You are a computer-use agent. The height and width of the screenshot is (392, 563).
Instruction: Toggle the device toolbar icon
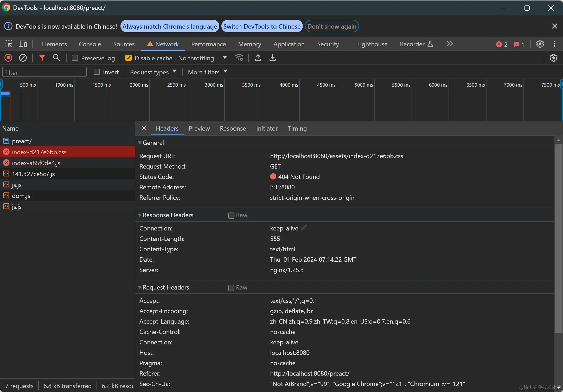pyautogui.click(x=23, y=44)
